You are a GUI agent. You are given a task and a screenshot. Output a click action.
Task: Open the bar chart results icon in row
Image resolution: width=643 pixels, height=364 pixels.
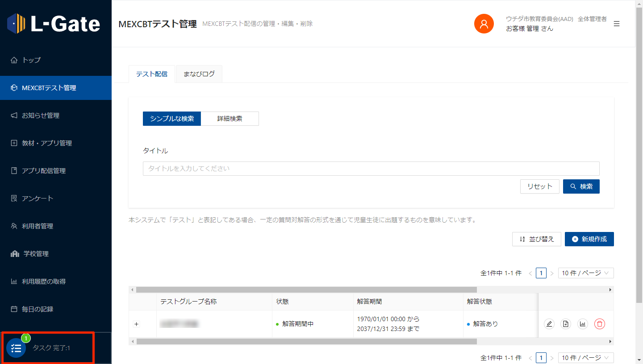(x=583, y=324)
